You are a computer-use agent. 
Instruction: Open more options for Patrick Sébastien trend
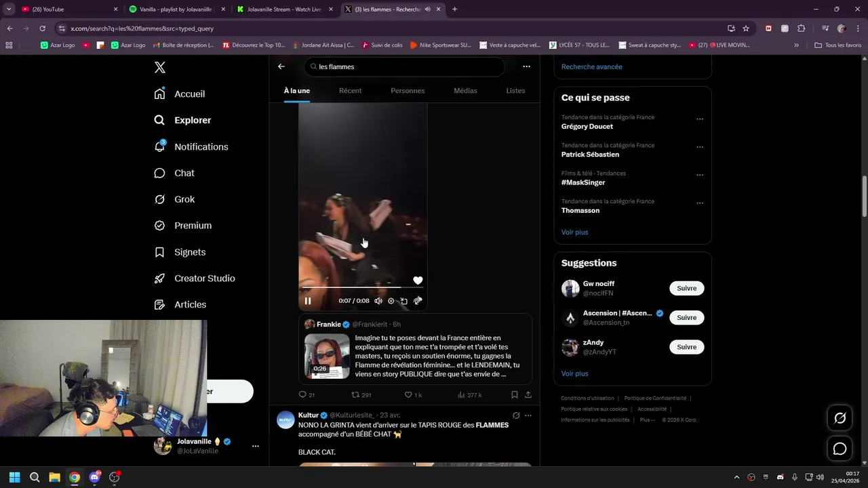point(700,147)
